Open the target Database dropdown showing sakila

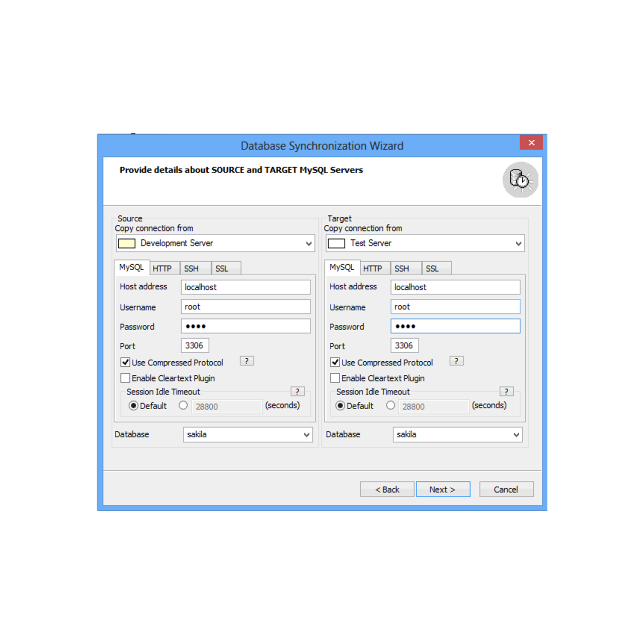[515, 434]
